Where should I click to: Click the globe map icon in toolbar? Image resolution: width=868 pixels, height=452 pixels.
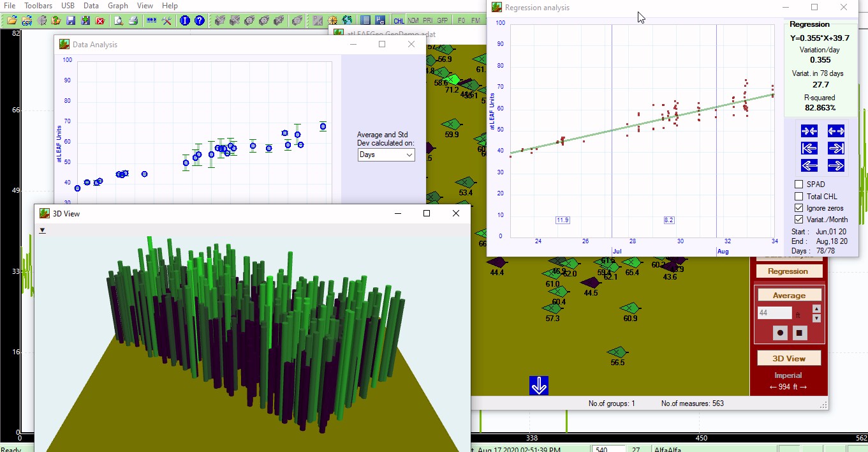point(347,20)
